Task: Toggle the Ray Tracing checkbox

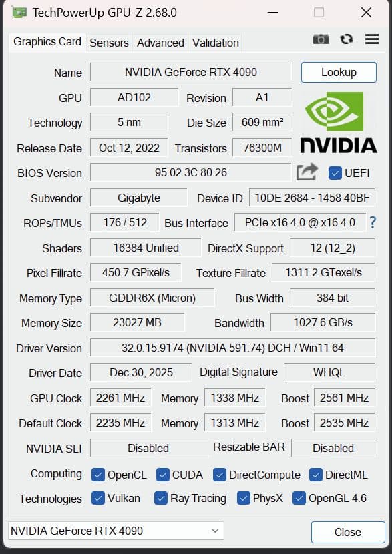Action: coord(160,498)
